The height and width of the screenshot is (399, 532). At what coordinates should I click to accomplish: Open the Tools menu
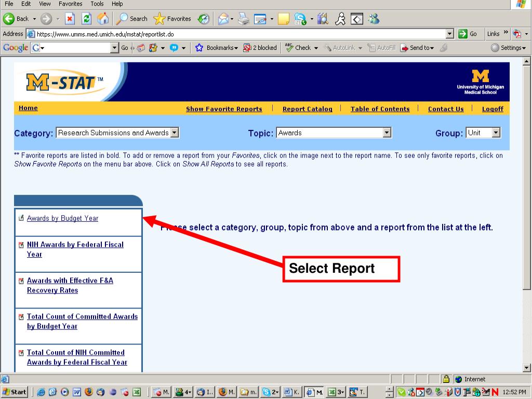point(97,4)
